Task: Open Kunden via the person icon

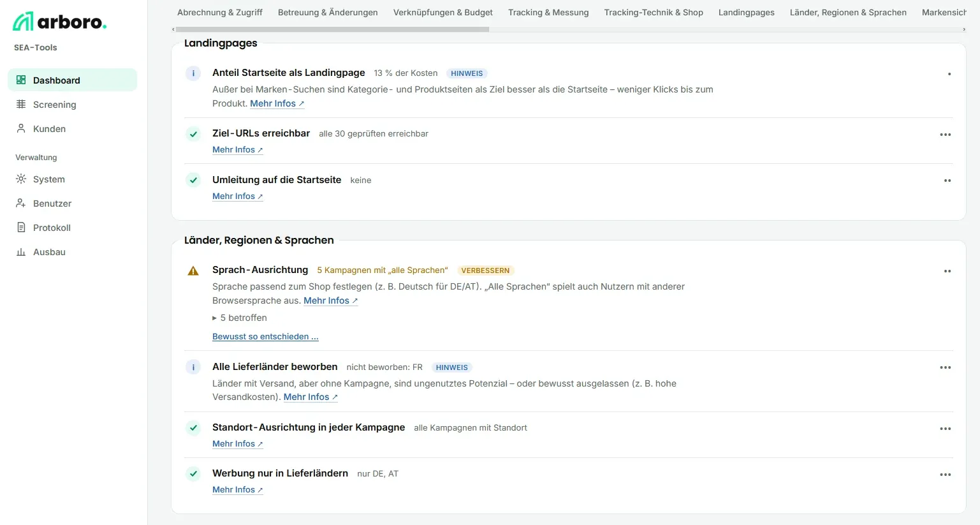Action: (21, 128)
